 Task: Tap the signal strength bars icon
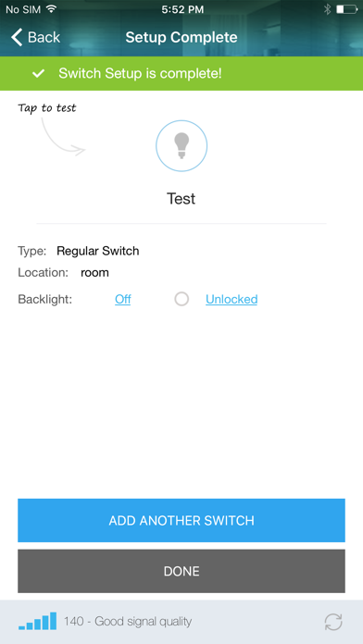click(37, 621)
